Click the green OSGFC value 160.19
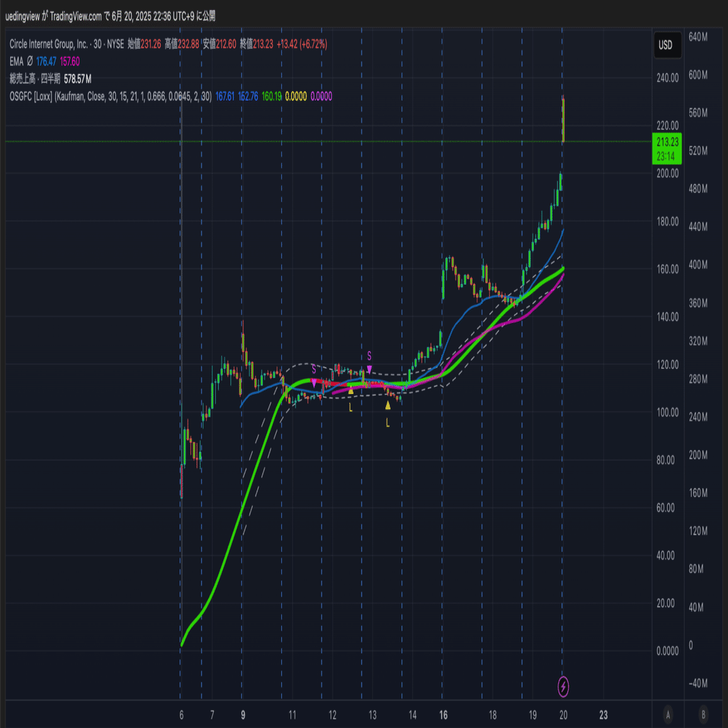The width and height of the screenshot is (728, 728). coord(272,96)
